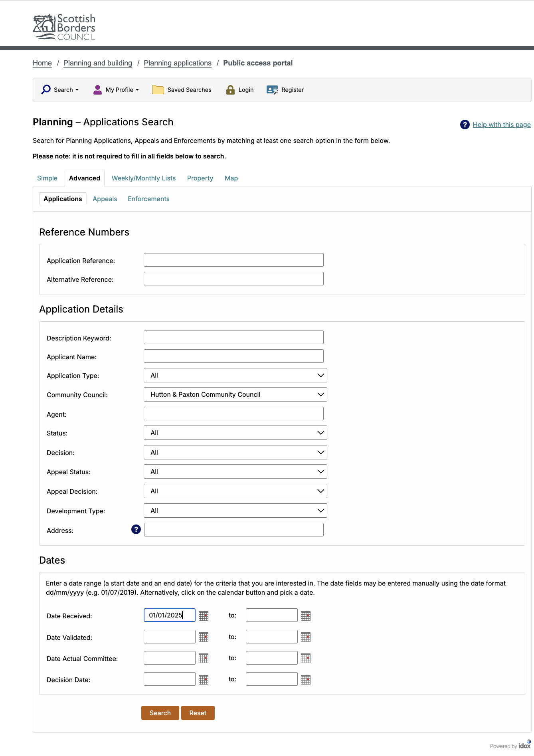
Task: Open calendar picker for Date Received start
Action: click(204, 616)
